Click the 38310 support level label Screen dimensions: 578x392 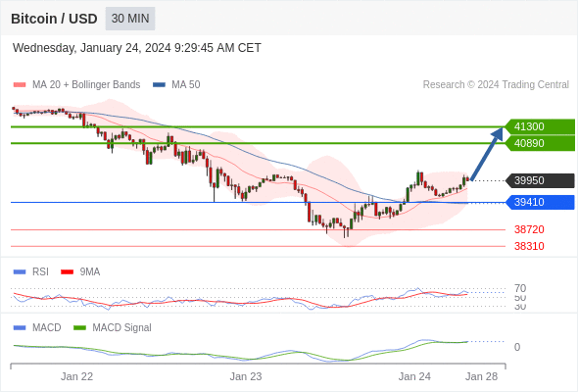pos(529,246)
